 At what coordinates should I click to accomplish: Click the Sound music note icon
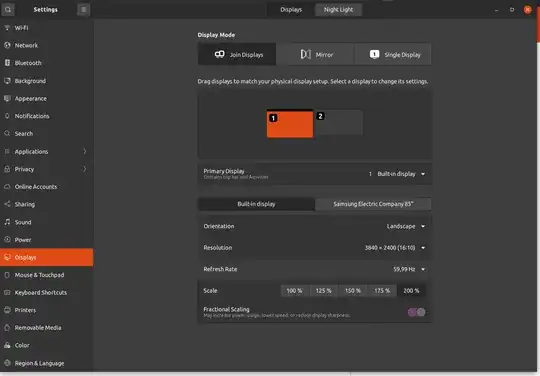pos(7,222)
